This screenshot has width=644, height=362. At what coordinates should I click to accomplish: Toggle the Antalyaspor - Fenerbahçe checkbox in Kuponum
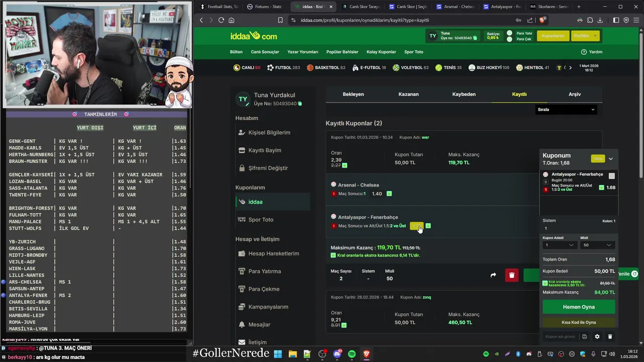(x=612, y=176)
